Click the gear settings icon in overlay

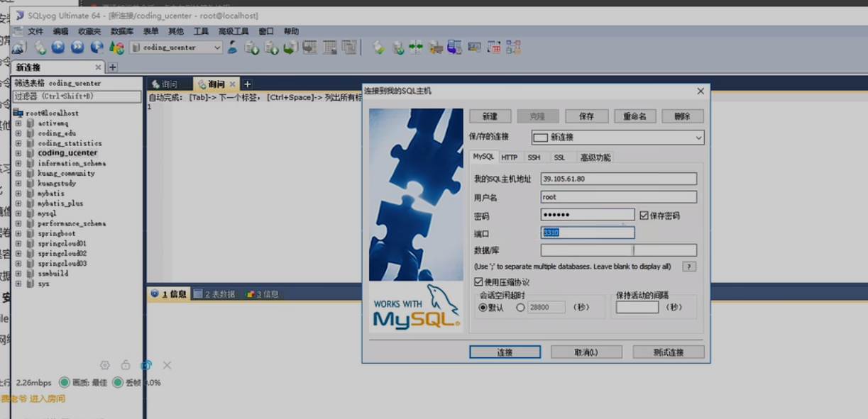click(105, 365)
